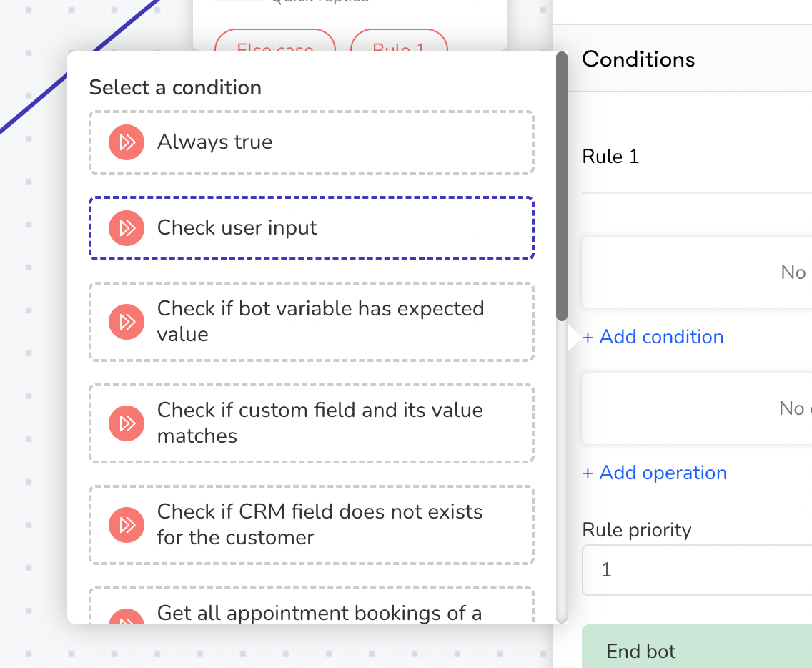This screenshot has width=812, height=668.
Task: Select Check if bot variable has expected value
Action: pyautogui.click(x=312, y=322)
